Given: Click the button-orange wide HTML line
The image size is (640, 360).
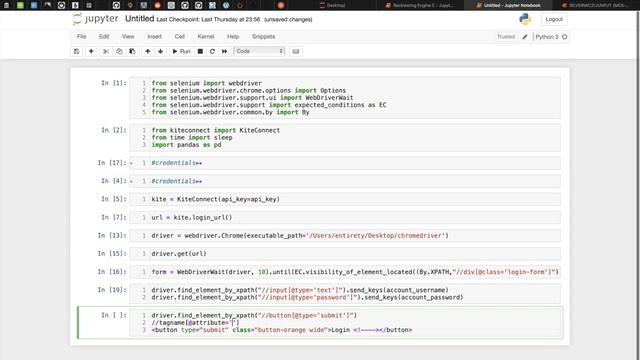Looking at the screenshot, I should point(282,330).
